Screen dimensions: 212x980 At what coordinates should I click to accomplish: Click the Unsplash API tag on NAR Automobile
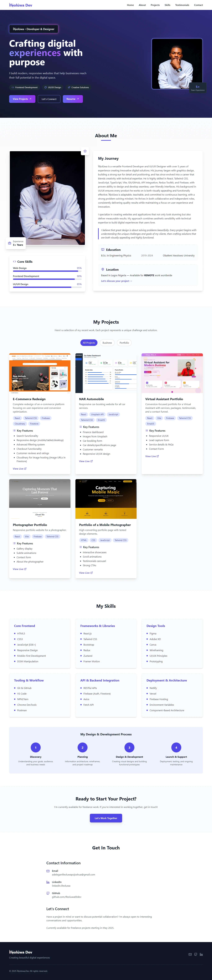(x=97, y=414)
